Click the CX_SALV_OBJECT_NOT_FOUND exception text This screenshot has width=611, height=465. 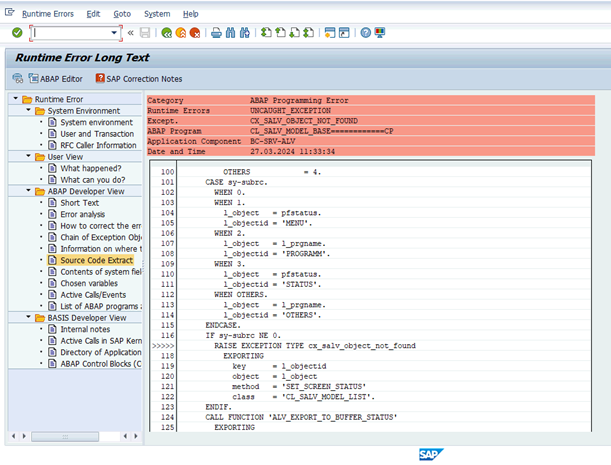(x=304, y=121)
